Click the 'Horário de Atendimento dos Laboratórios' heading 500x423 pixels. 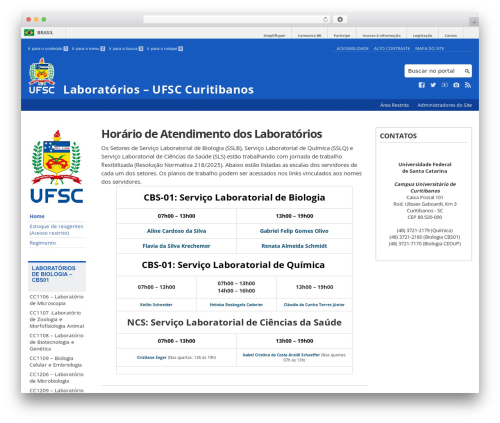212,134
